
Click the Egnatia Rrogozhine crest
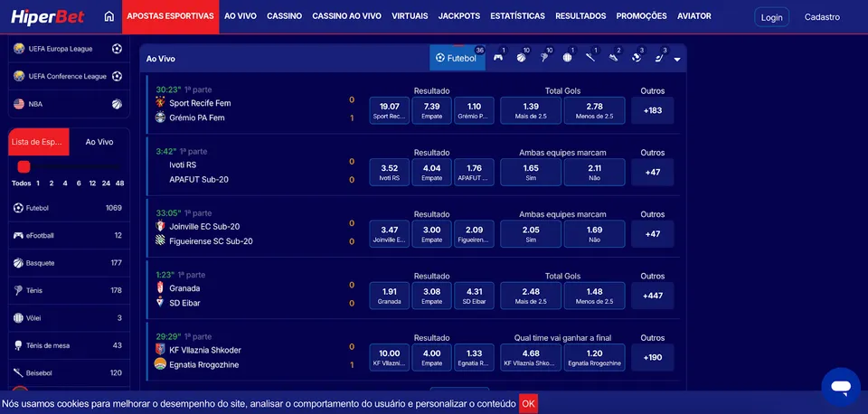pyautogui.click(x=161, y=364)
